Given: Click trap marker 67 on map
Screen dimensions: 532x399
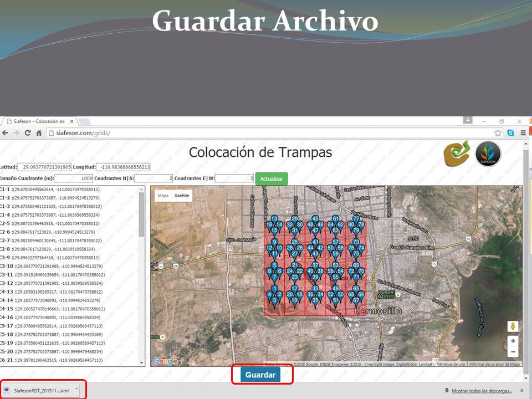Looking at the screenshot, I should 356,300.
